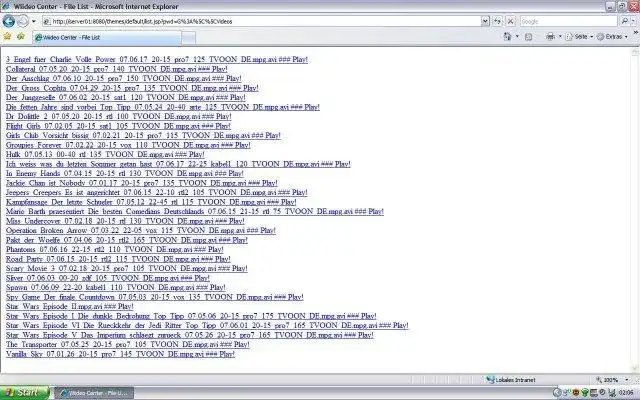Select the Wildeo Center taskbar button
The image size is (640, 400).
click(94, 393)
